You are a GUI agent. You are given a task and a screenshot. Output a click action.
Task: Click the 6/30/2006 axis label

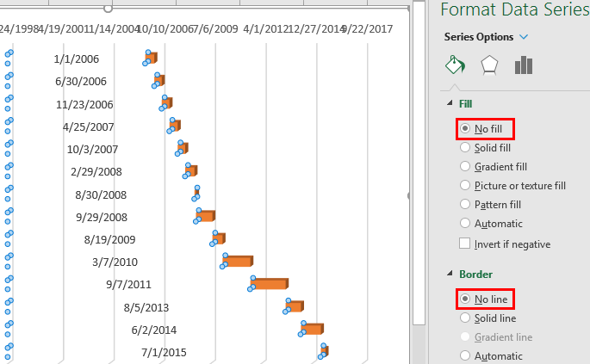pyautogui.click(x=81, y=81)
